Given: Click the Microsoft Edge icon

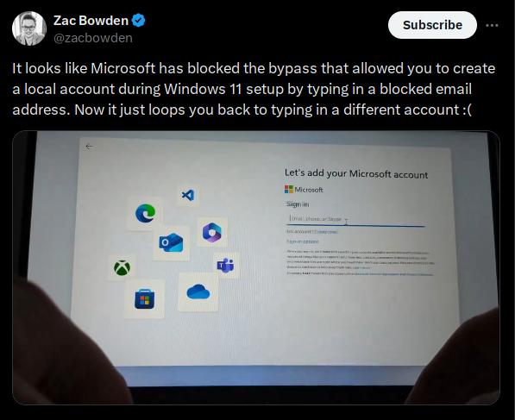Looking at the screenshot, I should pos(145,213).
